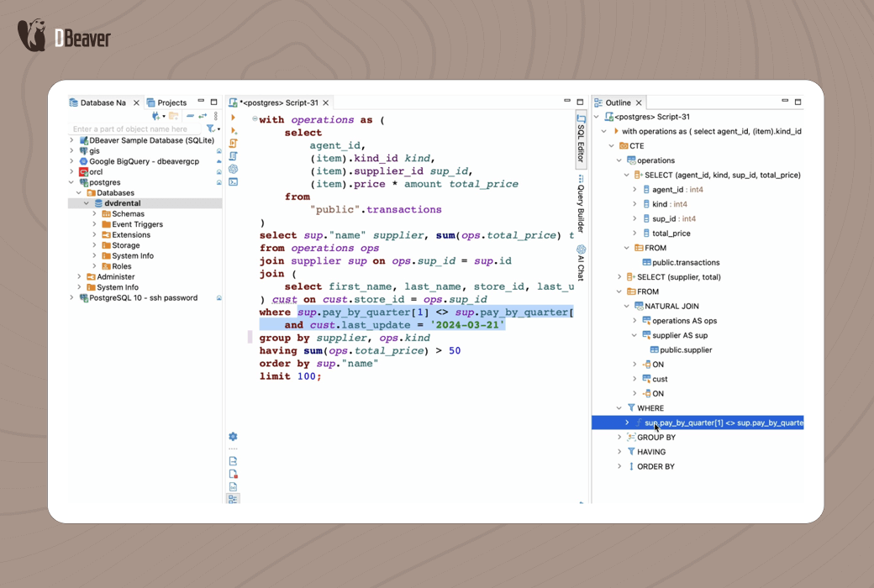
Task: Click the new connection plug icon
Action: tap(156, 116)
